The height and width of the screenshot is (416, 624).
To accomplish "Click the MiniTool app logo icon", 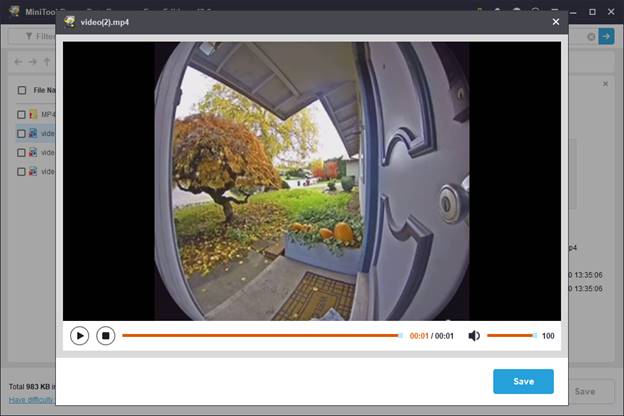I will pyautogui.click(x=14, y=11).
